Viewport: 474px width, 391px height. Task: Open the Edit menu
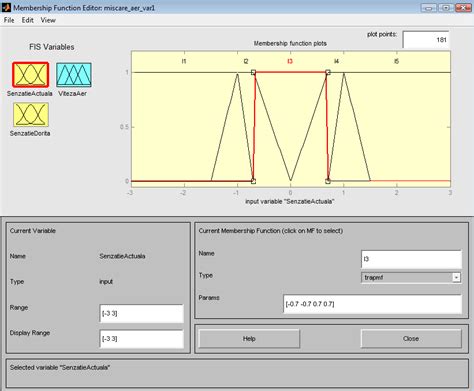click(x=28, y=20)
